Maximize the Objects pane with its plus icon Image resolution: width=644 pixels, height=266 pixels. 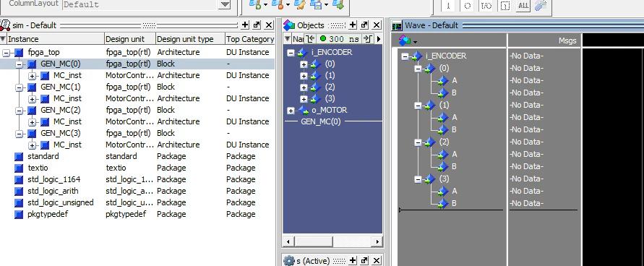point(353,25)
